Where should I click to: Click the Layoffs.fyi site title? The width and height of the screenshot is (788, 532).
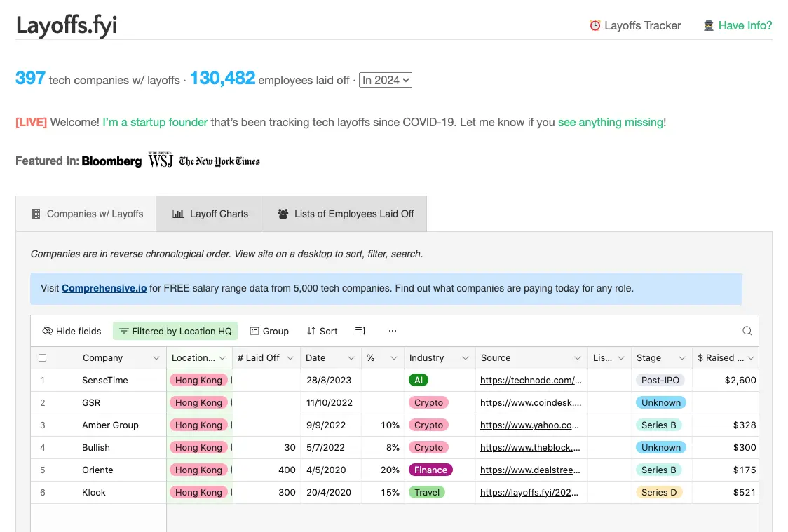[x=67, y=25]
